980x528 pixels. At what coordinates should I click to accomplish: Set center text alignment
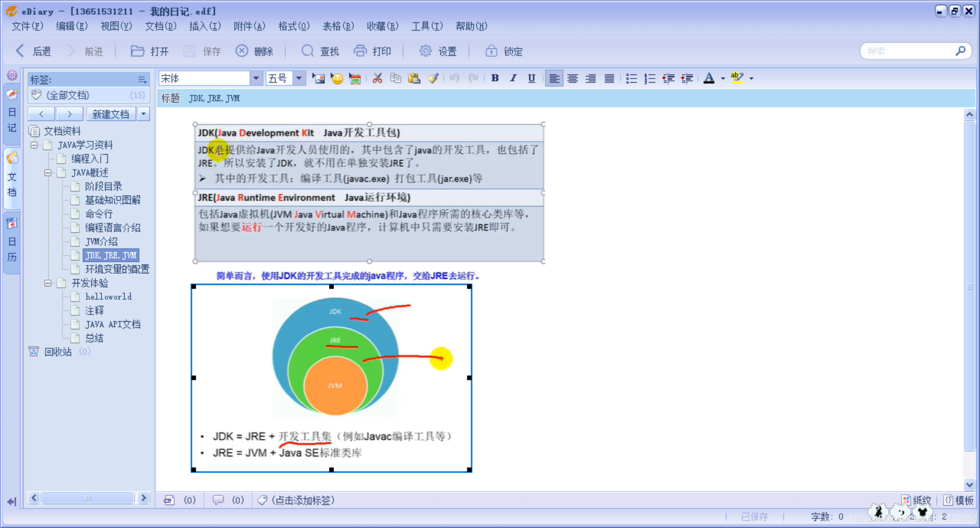coord(573,78)
